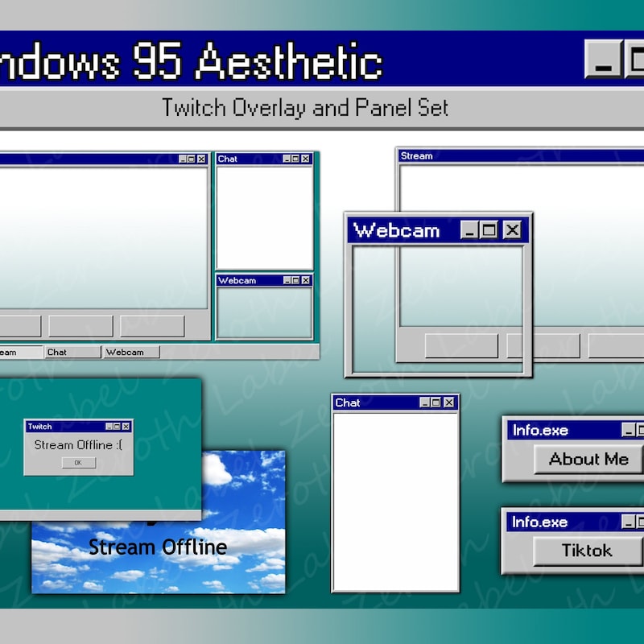Image resolution: width=644 pixels, height=644 pixels.
Task: Minimize the centered Chat window
Action: (424, 403)
